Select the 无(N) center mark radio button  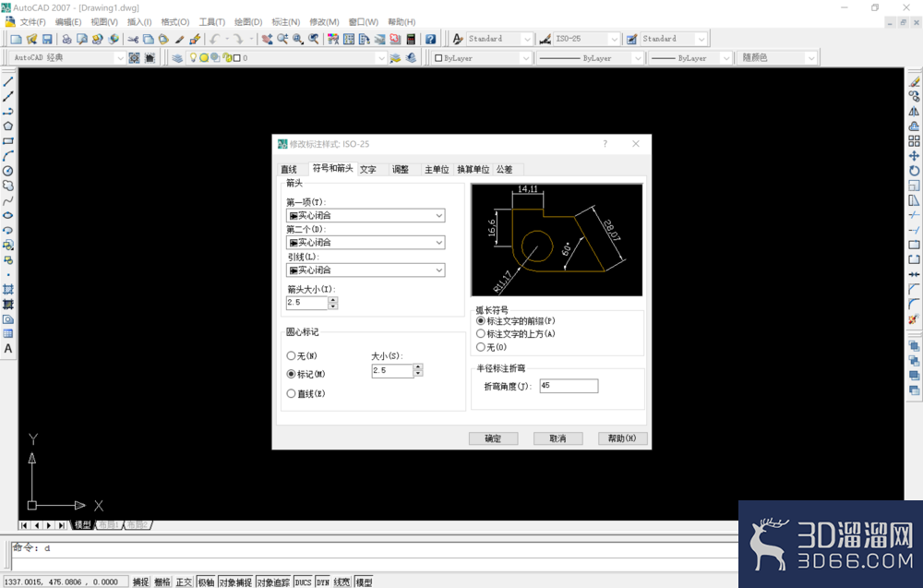coord(291,356)
